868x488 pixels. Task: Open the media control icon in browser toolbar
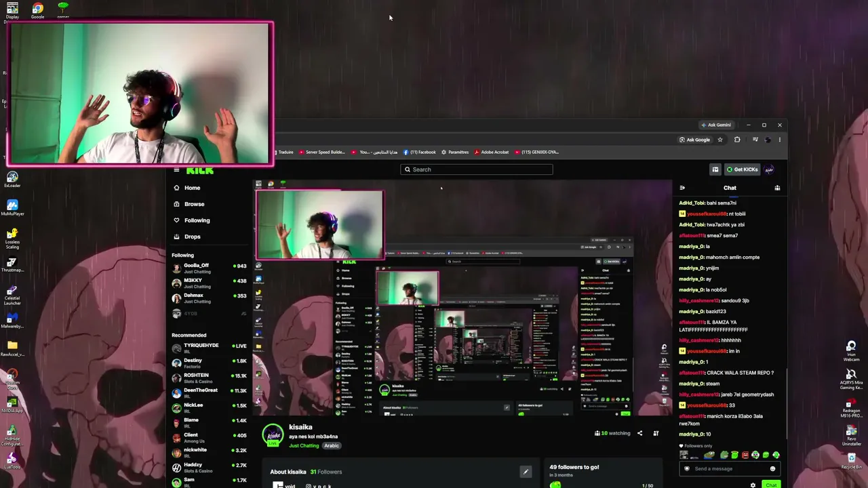point(755,140)
